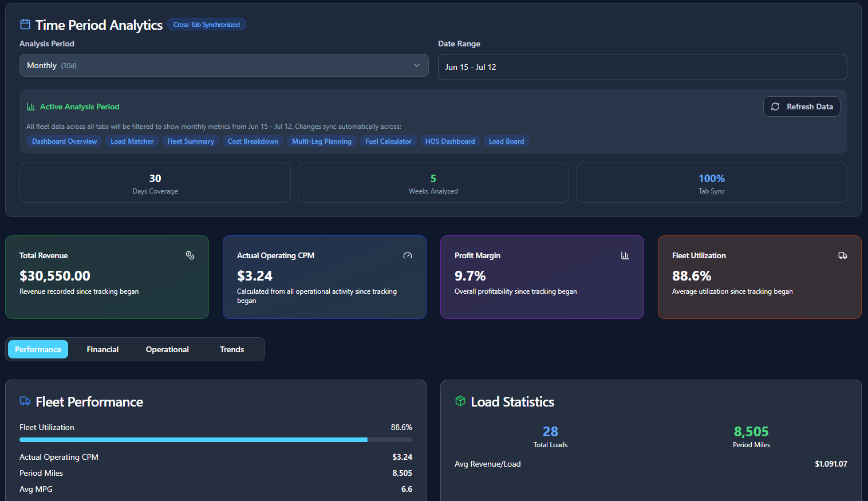Click the truck icon beside Fleet Performance heading
868x501 pixels.
tap(25, 401)
